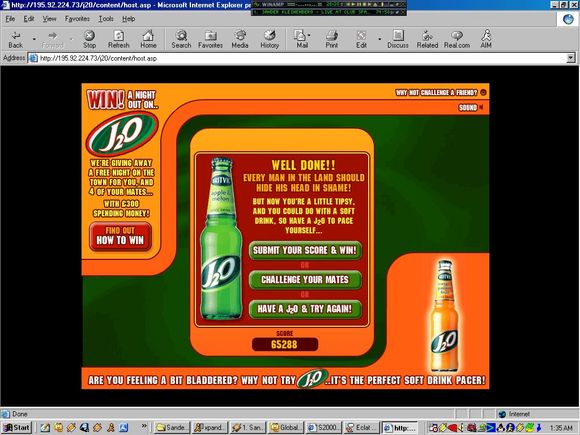This screenshot has height=435, width=580.
Task: Open the Real.com toolbar icon
Action: (457, 39)
